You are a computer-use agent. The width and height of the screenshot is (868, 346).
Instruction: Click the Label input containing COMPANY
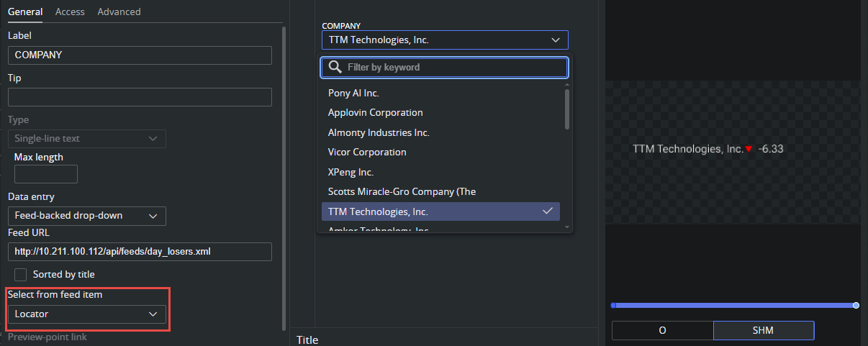[140, 55]
